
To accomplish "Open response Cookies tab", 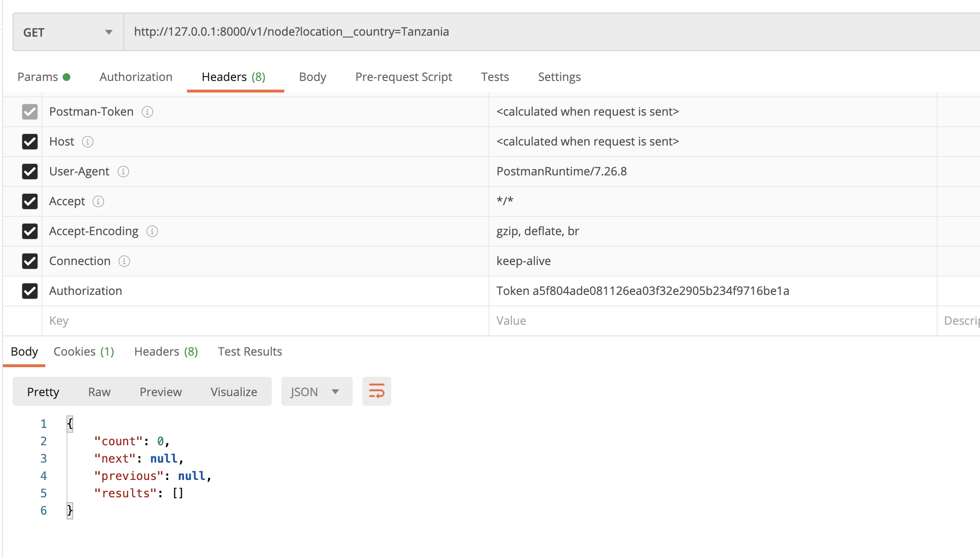I will tap(83, 352).
